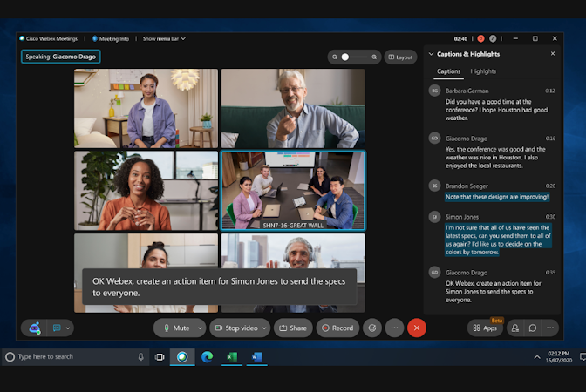Viewport: 586px width, 392px height.
Task: Click Barbara German's avatar in captions
Action: (x=434, y=91)
